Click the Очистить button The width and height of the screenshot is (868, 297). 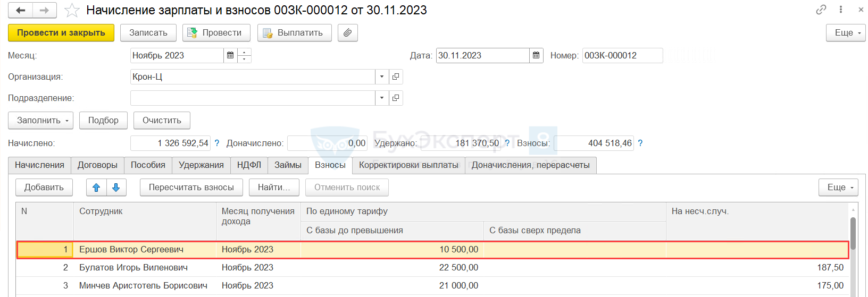(x=162, y=120)
